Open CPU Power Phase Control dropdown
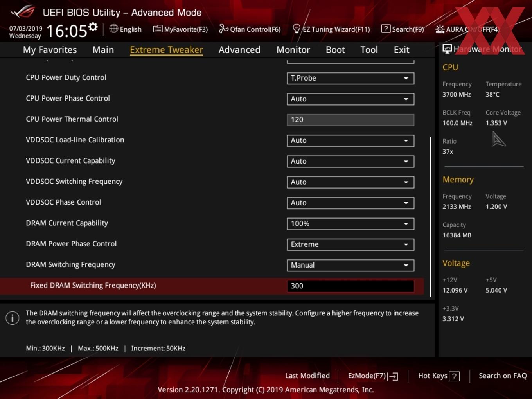This screenshot has height=399, width=532. (x=350, y=99)
